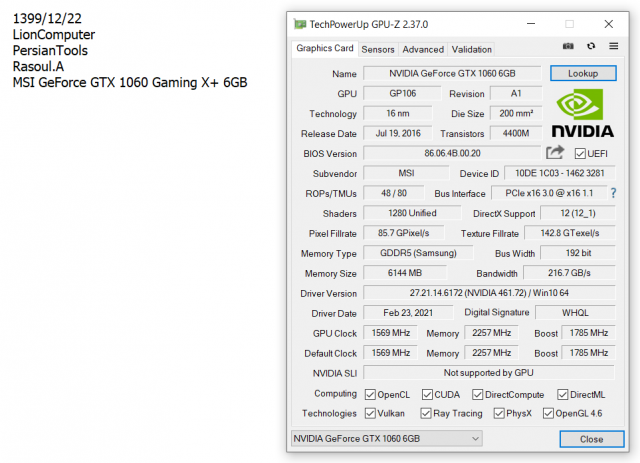Click the Transistors field 4400M
The image size is (640, 463).
click(x=516, y=134)
